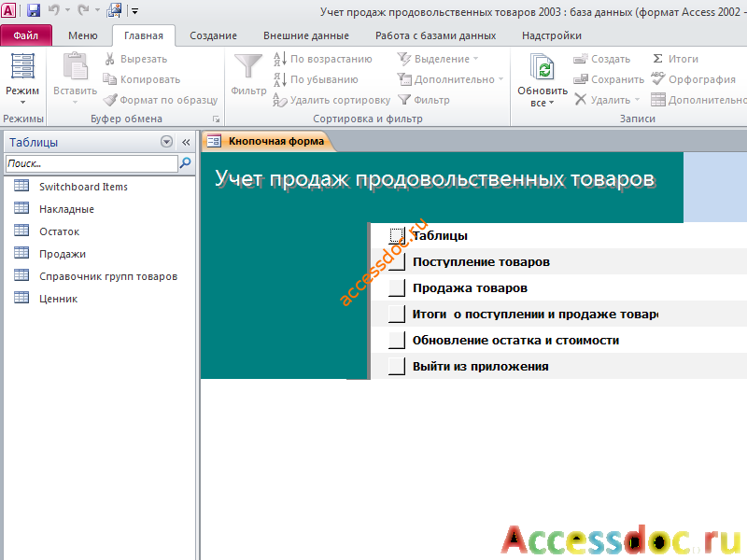The height and width of the screenshot is (560, 747).
Task: Open Буфер обмена dialog launcher
Action: pos(217,119)
